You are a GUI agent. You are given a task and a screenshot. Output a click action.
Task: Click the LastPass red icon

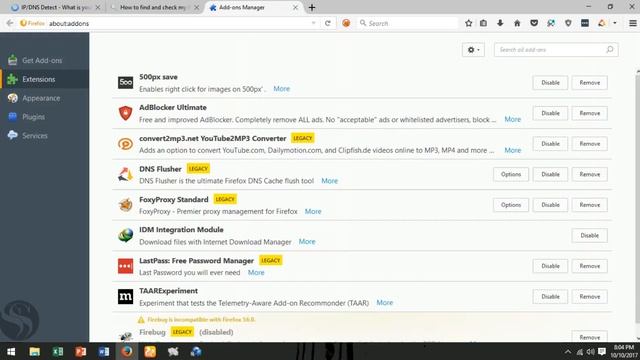tap(125, 266)
